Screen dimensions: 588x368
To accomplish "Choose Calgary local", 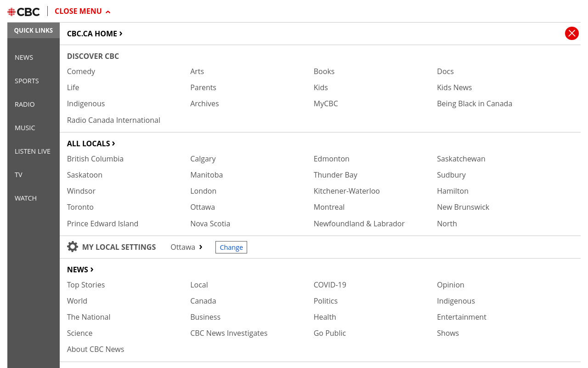I will coord(203,159).
